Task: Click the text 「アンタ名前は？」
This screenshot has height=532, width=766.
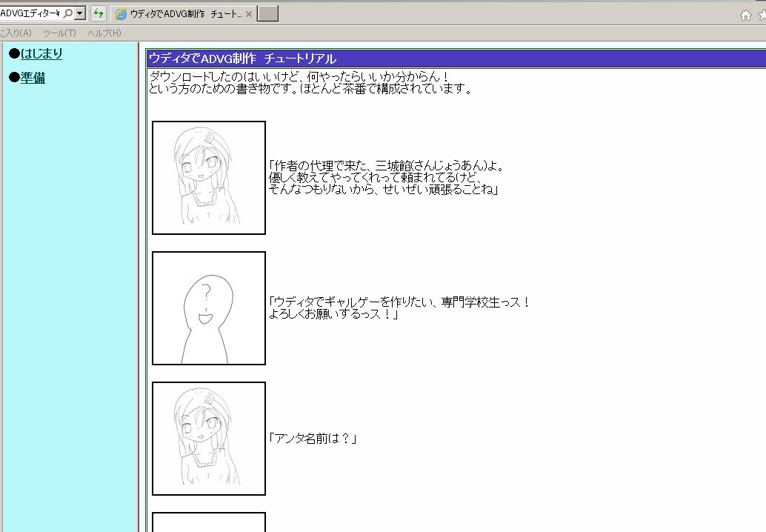Action: point(312,439)
